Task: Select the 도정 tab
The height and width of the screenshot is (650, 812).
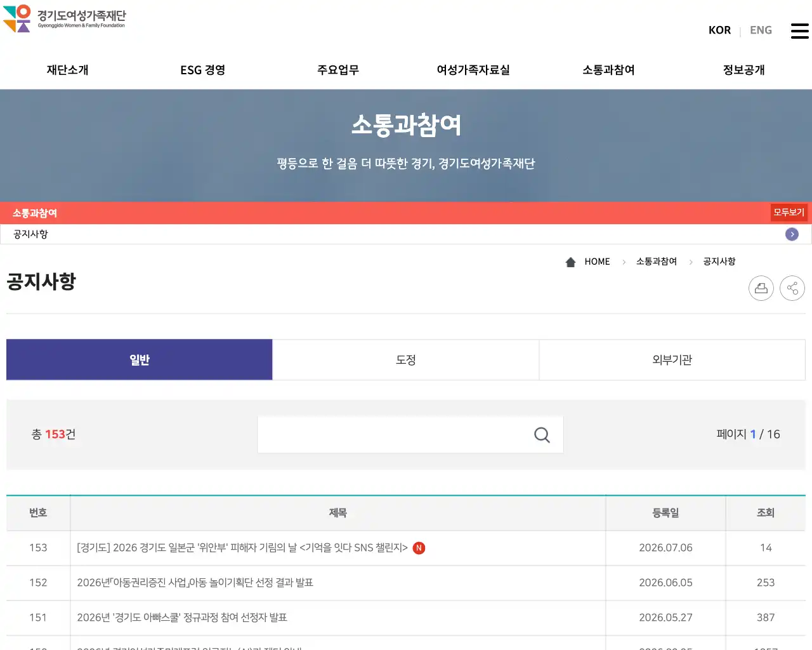Action: click(x=406, y=360)
